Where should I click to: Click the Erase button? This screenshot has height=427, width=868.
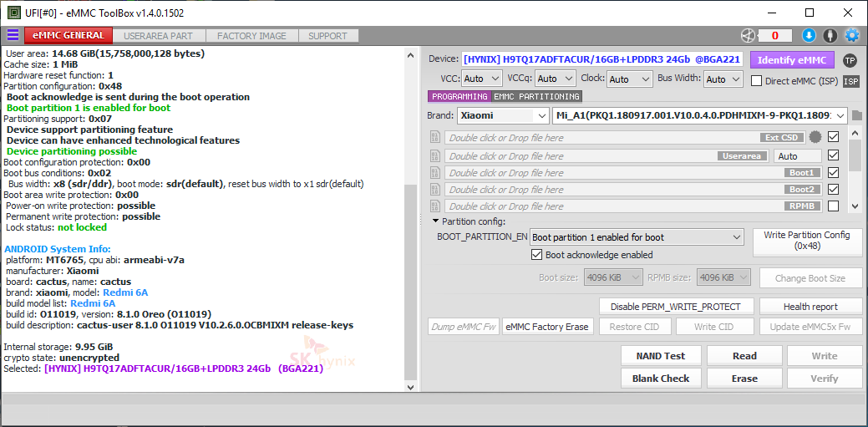[x=744, y=379]
